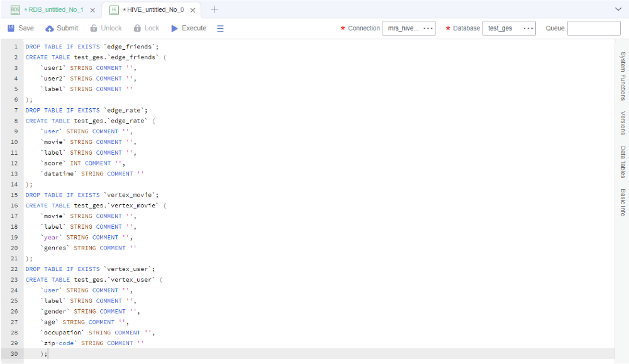Switch to the RDS_untitled_No_1 tab
This screenshot has width=629, height=364.
[54, 10]
